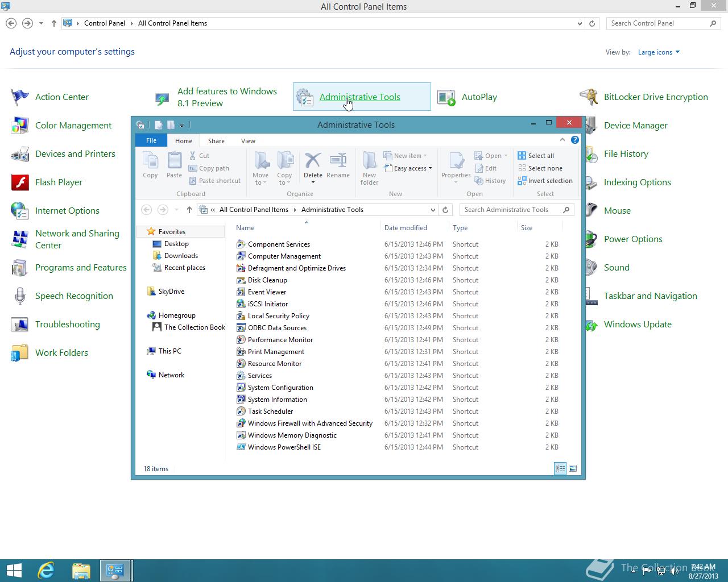This screenshot has height=582, width=728.
Task: Open Speech Recognition microphone icon
Action: click(20, 296)
